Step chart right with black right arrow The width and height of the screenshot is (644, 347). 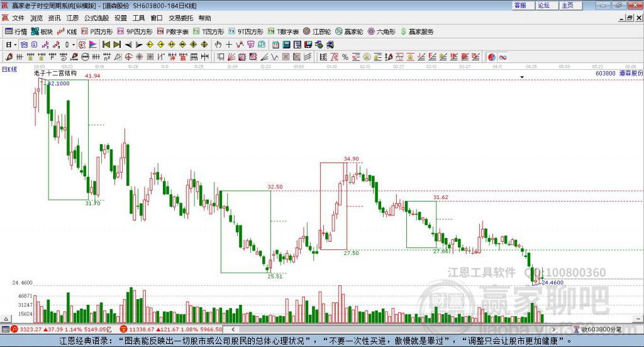click(x=139, y=45)
